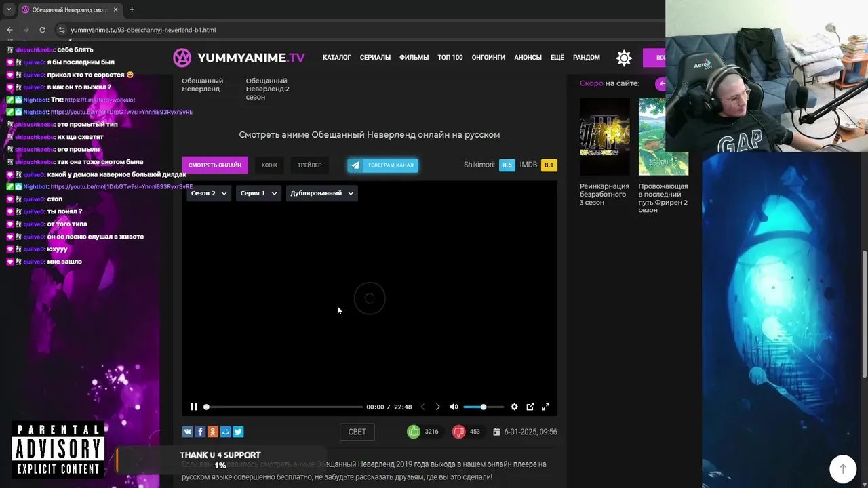Open Обещанный Неверленд 2 сезон link

pos(267,89)
